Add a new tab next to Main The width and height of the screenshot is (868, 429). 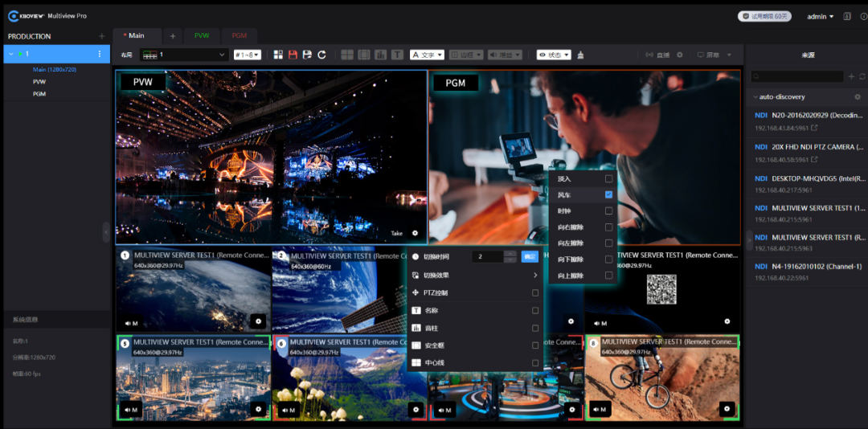tap(173, 36)
